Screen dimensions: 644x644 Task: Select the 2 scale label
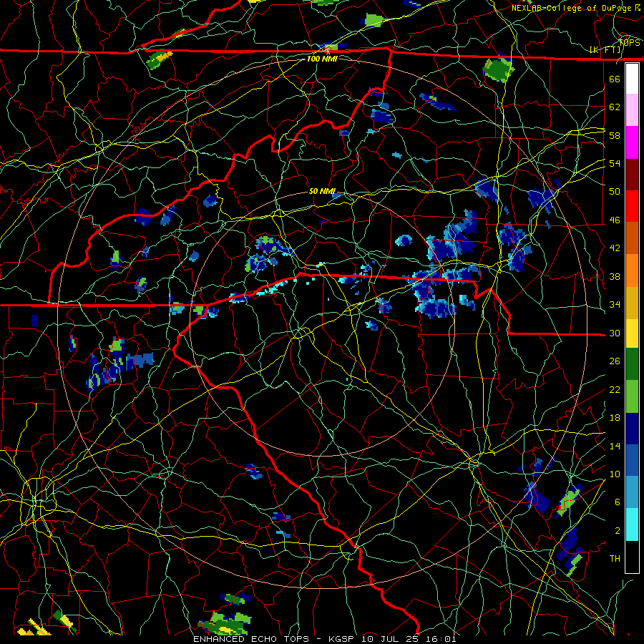(x=618, y=531)
